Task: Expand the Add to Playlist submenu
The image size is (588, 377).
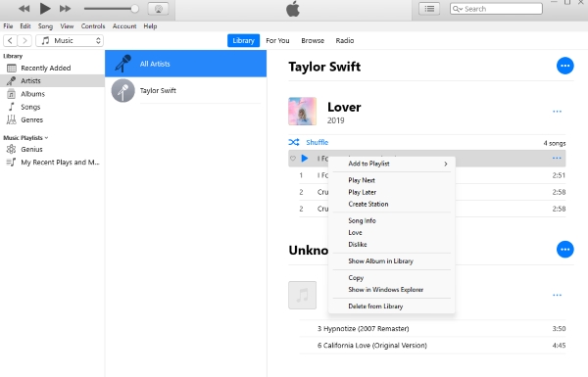Action: (x=391, y=164)
